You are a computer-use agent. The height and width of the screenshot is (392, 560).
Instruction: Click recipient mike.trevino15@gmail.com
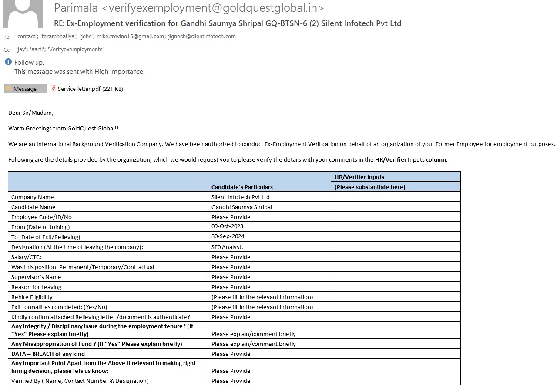[131, 37]
